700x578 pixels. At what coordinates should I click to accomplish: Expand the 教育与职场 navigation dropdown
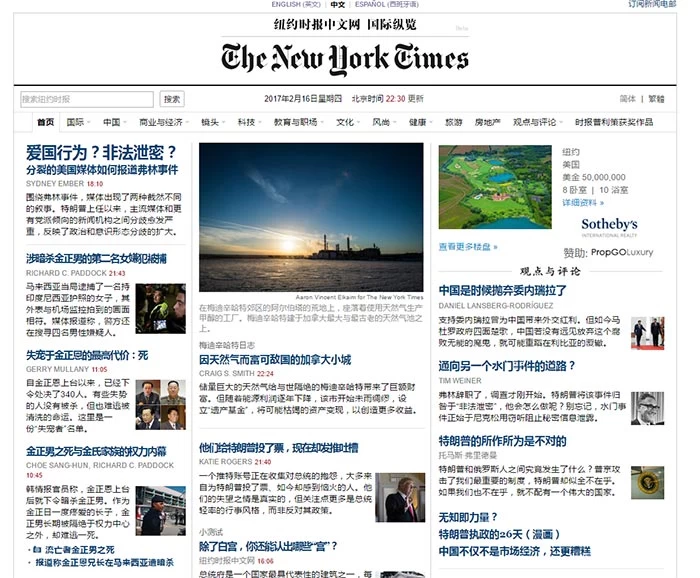tap(298, 122)
